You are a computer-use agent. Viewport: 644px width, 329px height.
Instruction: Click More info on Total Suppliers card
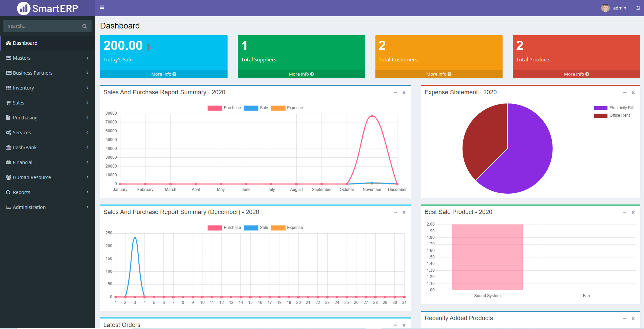(x=301, y=74)
